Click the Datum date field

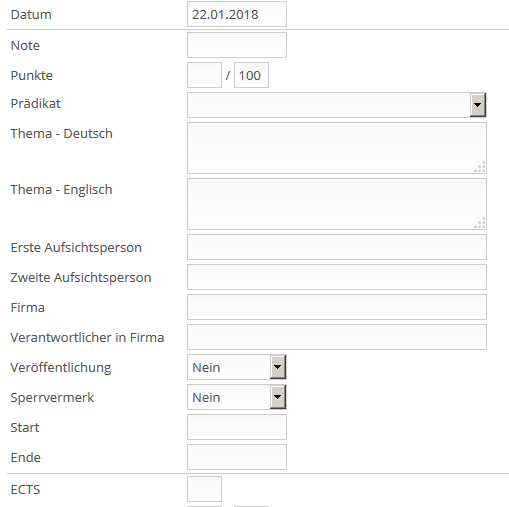[237, 14]
